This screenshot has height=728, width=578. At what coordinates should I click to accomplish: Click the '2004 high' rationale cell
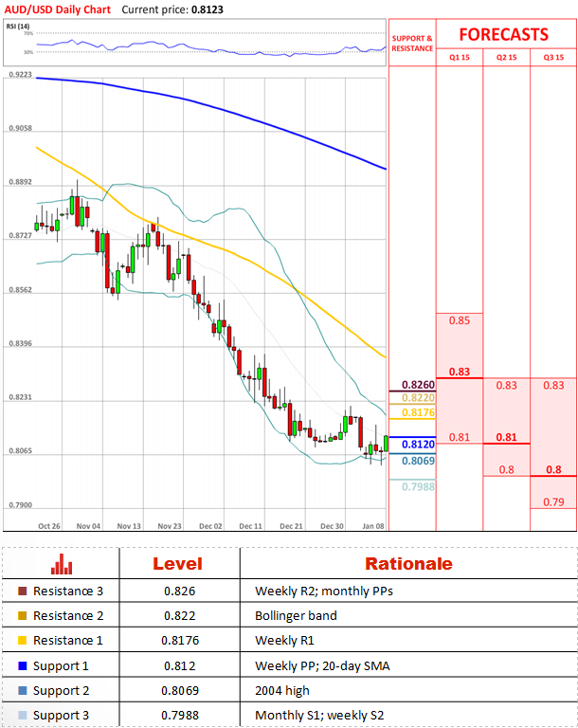coord(282,691)
